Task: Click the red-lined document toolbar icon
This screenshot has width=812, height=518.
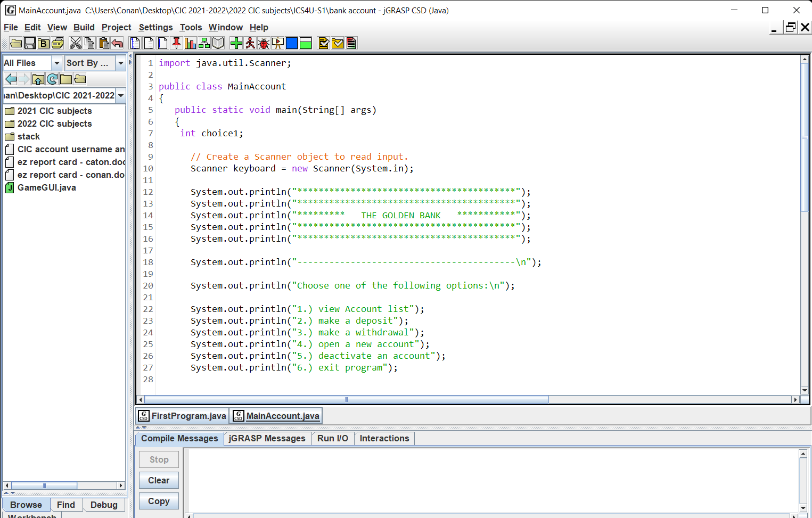Action: [x=351, y=43]
